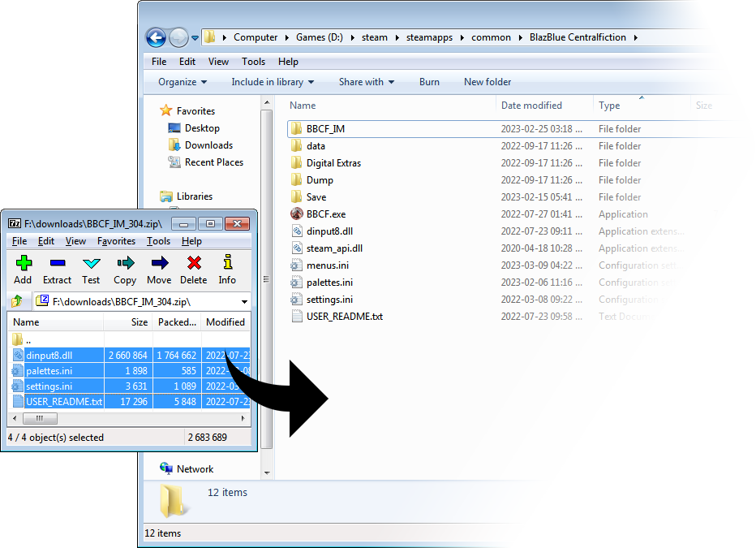The height and width of the screenshot is (548, 756).
Task: Select settings.ini in Explorer
Action: click(329, 299)
